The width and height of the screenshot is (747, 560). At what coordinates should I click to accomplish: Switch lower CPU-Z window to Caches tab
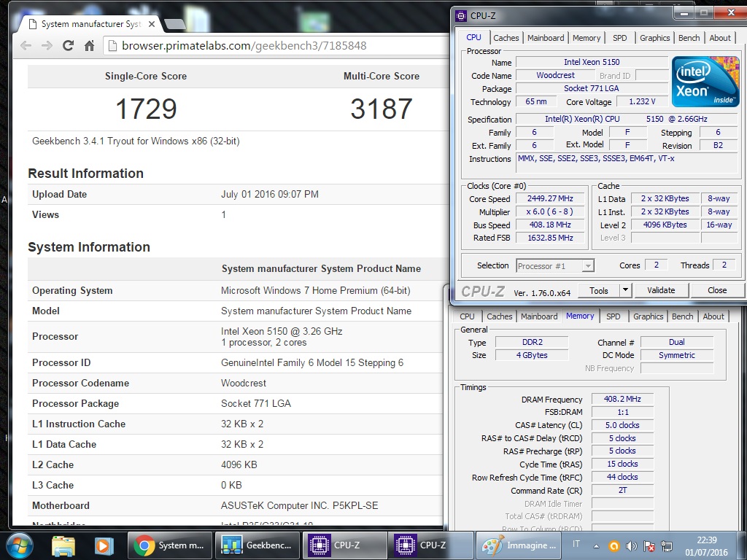pos(499,316)
